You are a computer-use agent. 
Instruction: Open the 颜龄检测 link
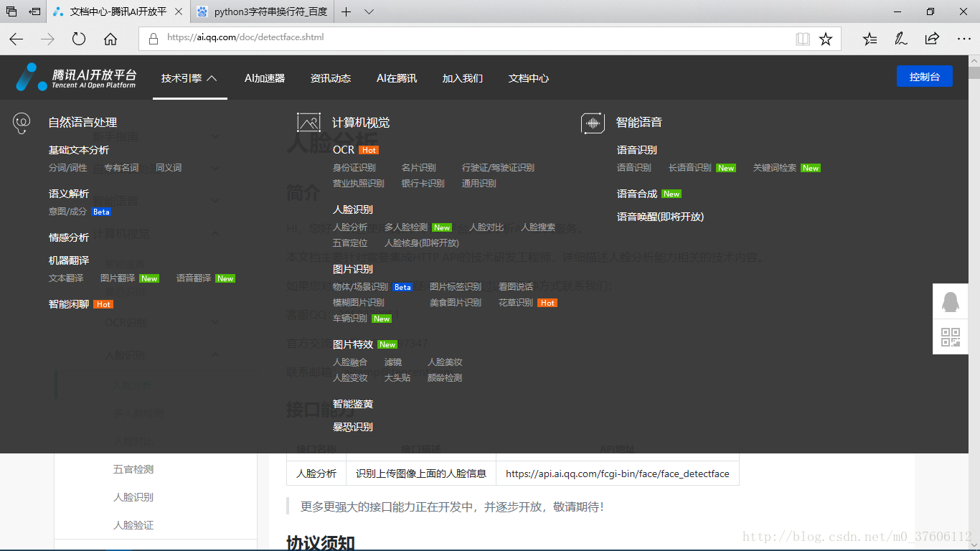click(445, 378)
